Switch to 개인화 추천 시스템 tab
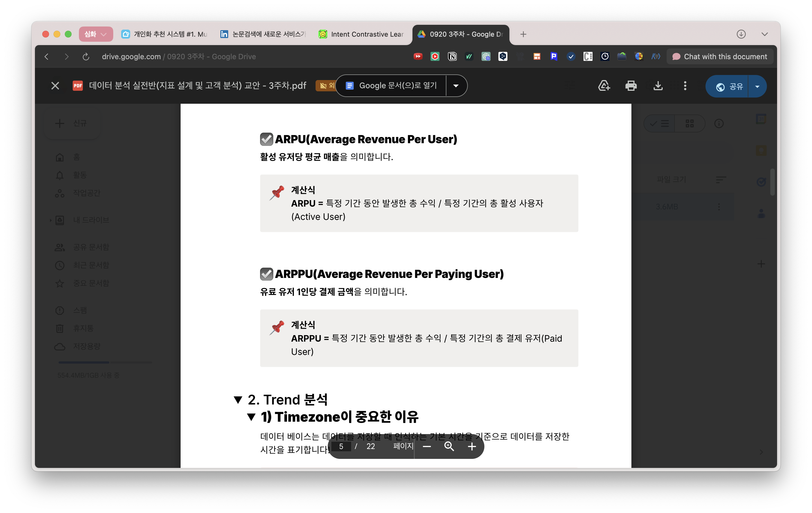The height and width of the screenshot is (513, 812). coord(165,34)
